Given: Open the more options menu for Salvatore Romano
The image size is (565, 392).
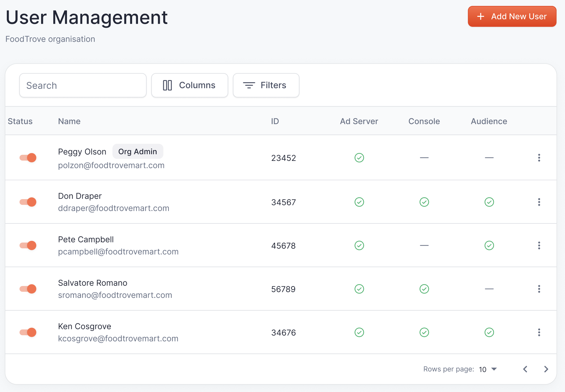Looking at the screenshot, I should (539, 289).
